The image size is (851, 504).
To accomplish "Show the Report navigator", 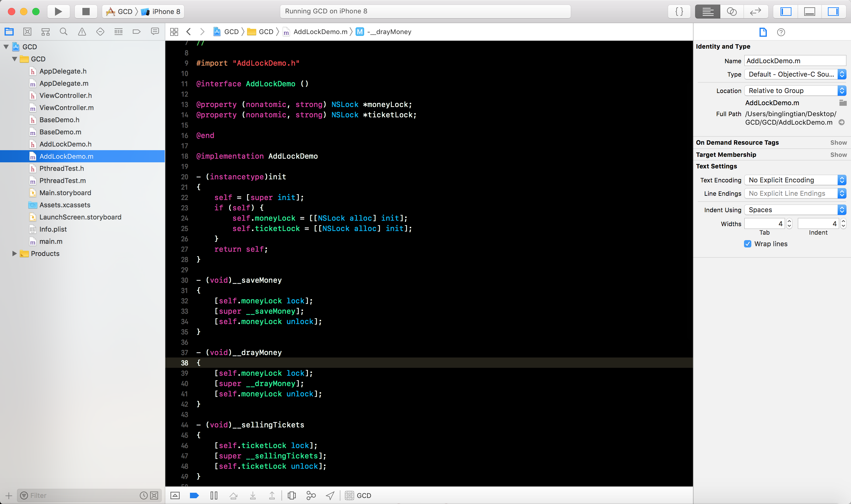I will pyautogui.click(x=155, y=32).
